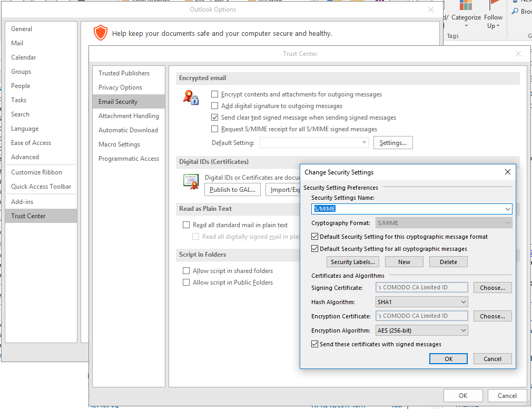Open the Encryption Algorithm AES dropdown
532x409 pixels.
tap(422, 330)
